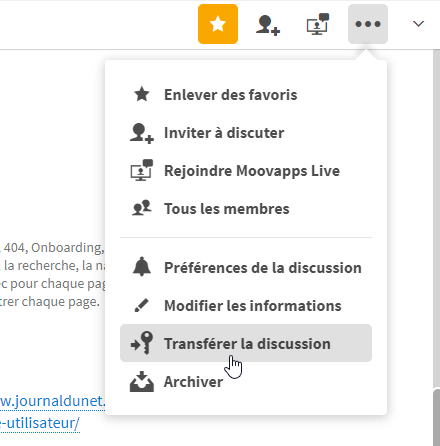
Task: Click the Moovapps Live toolbar icon
Action: tap(318, 24)
